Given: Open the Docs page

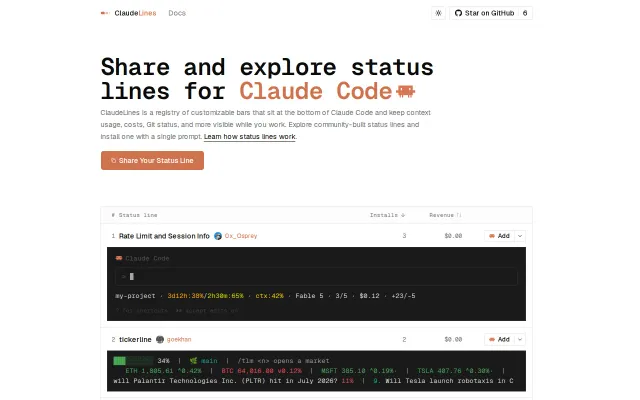Looking at the screenshot, I should pos(177,13).
